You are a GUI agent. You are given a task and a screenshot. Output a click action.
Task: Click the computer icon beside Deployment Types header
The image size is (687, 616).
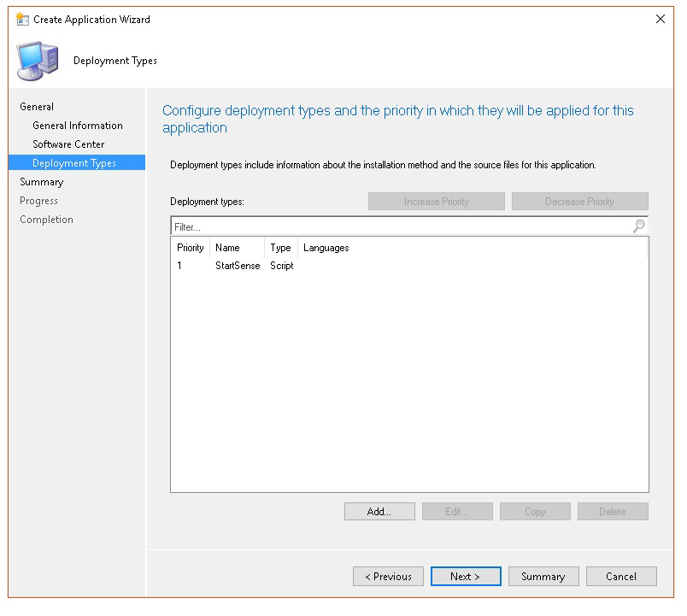click(x=38, y=61)
